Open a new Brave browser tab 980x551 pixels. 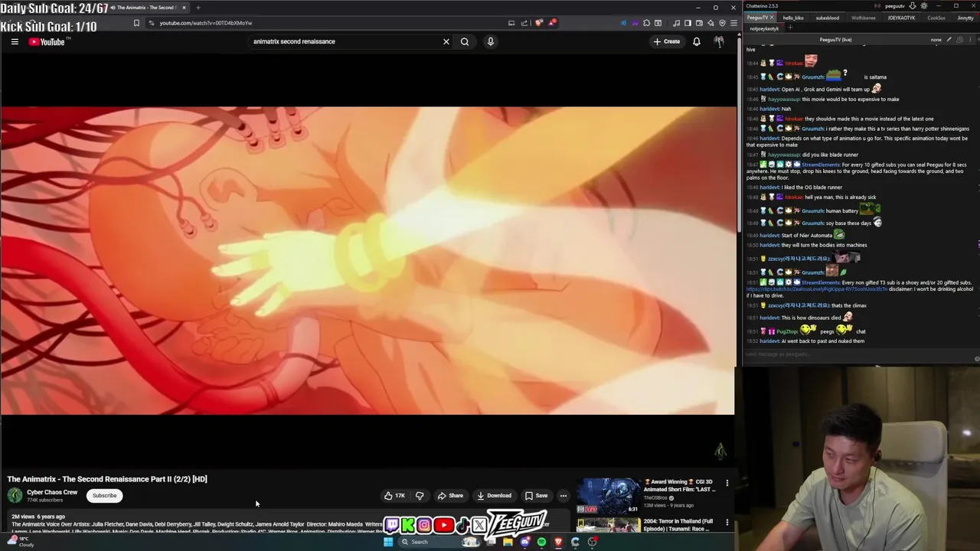(x=198, y=8)
